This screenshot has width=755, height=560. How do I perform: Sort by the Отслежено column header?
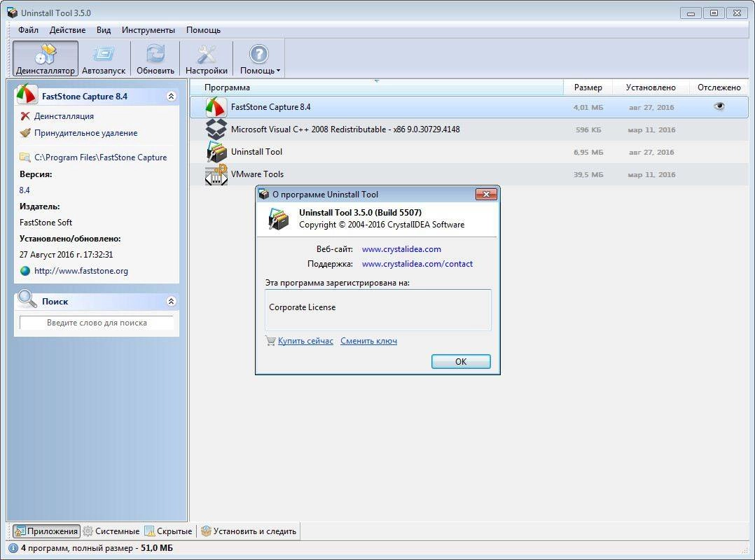pos(719,87)
